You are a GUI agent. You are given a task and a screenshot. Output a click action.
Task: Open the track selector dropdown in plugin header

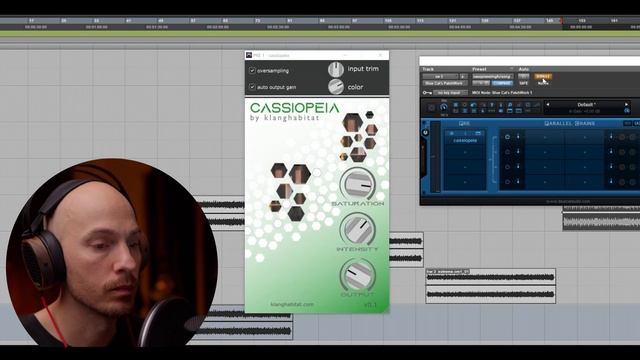tap(440, 76)
